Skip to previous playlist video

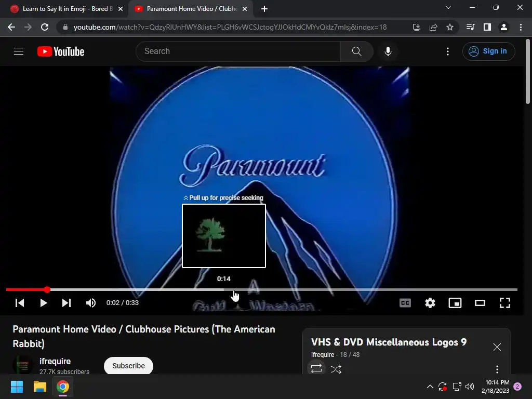point(20,303)
